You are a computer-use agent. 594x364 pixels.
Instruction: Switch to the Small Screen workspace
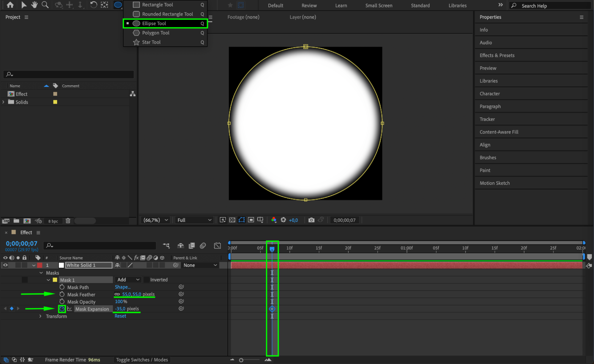379,5
